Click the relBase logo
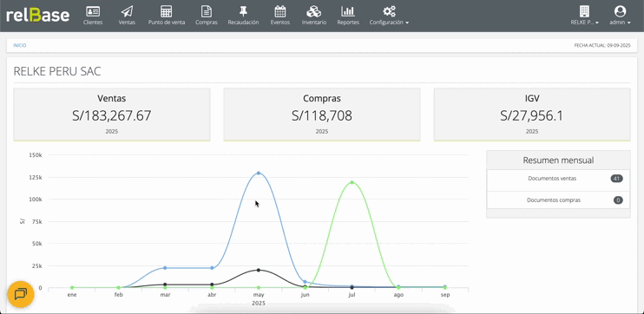Screen dimensions: 644x314 point(38,16)
